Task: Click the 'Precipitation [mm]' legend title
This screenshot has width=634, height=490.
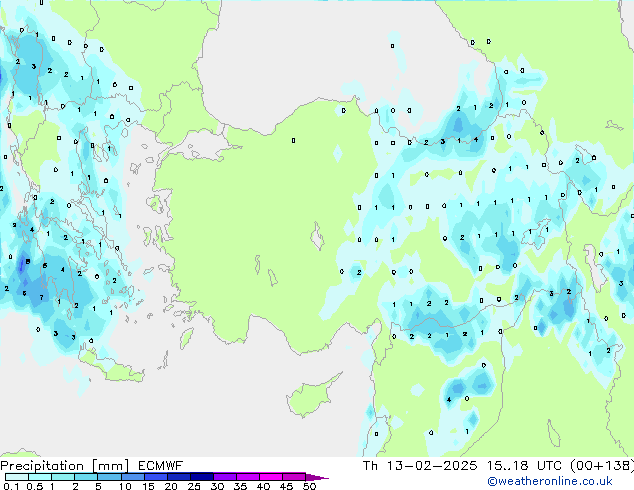Action: tap(65, 466)
